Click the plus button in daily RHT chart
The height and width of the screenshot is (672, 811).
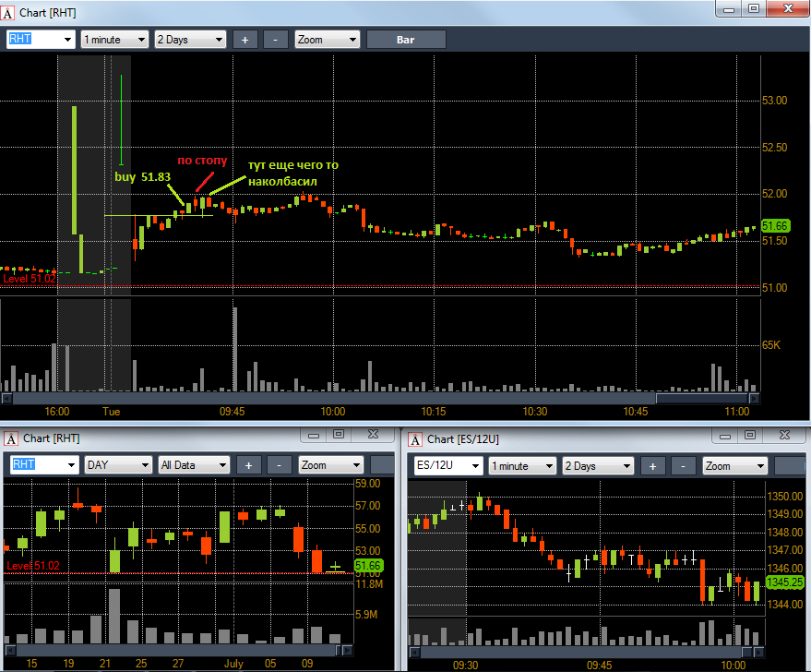249,465
